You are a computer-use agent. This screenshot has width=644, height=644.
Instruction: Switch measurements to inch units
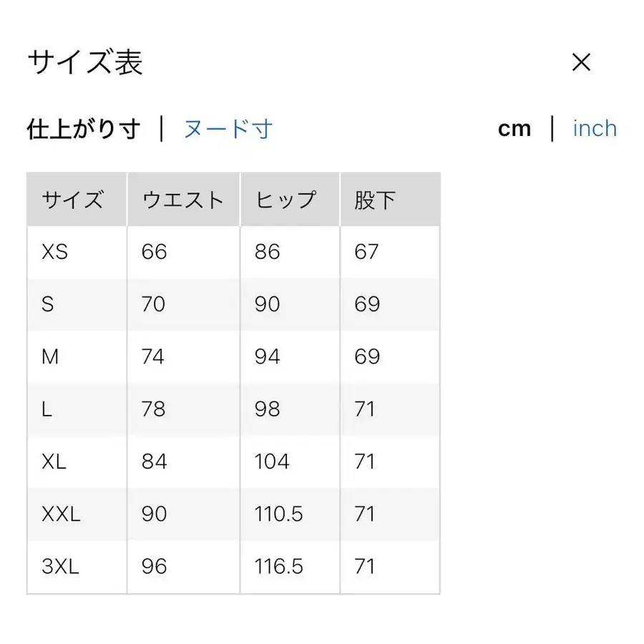[595, 128]
